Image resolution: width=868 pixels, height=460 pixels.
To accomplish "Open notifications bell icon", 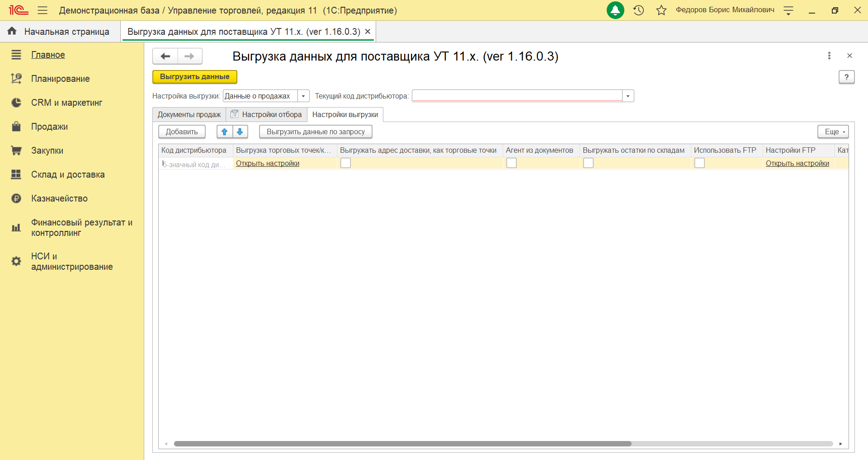I will [x=615, y=10].
